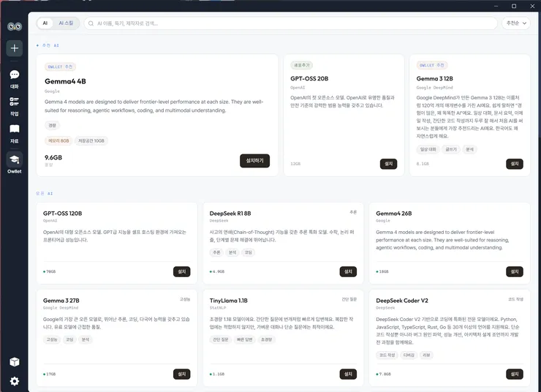Install Gemma 3 27B
Screen dimensions: 541x392
(182, 374)
